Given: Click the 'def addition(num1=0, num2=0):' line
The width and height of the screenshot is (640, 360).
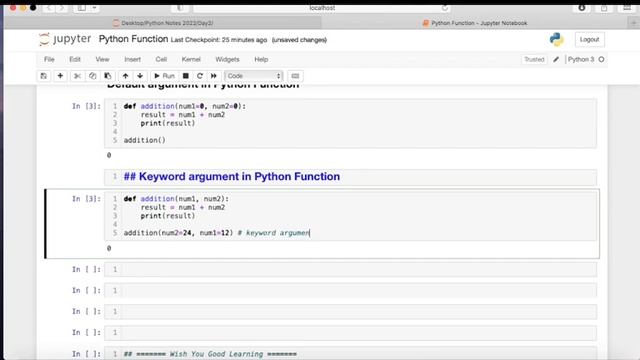Looking at the screenshot, I should 185,106.
